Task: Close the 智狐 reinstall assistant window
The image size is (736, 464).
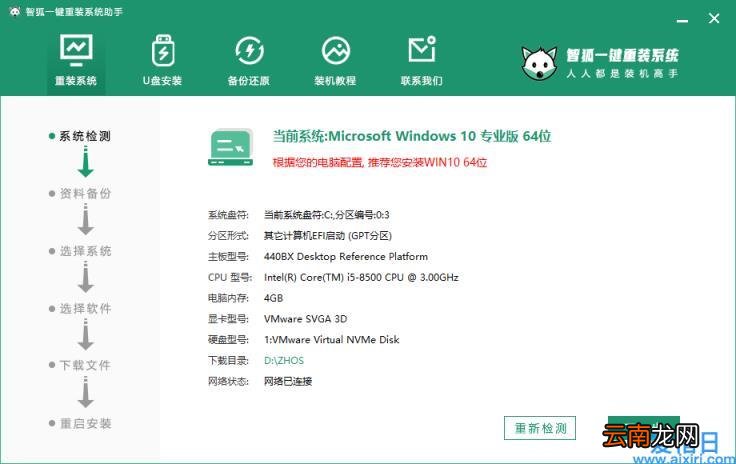Action: click(x=714, y=18)
